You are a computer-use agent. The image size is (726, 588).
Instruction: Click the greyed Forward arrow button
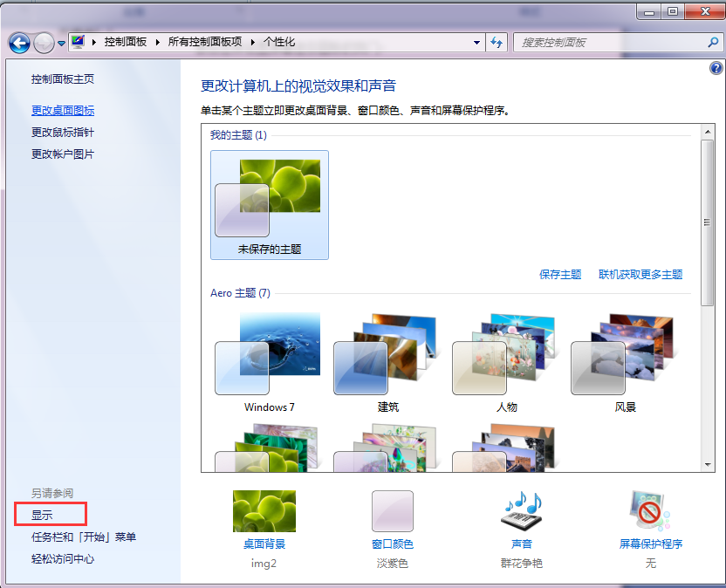pyautogui.click(x=44, y=44)
